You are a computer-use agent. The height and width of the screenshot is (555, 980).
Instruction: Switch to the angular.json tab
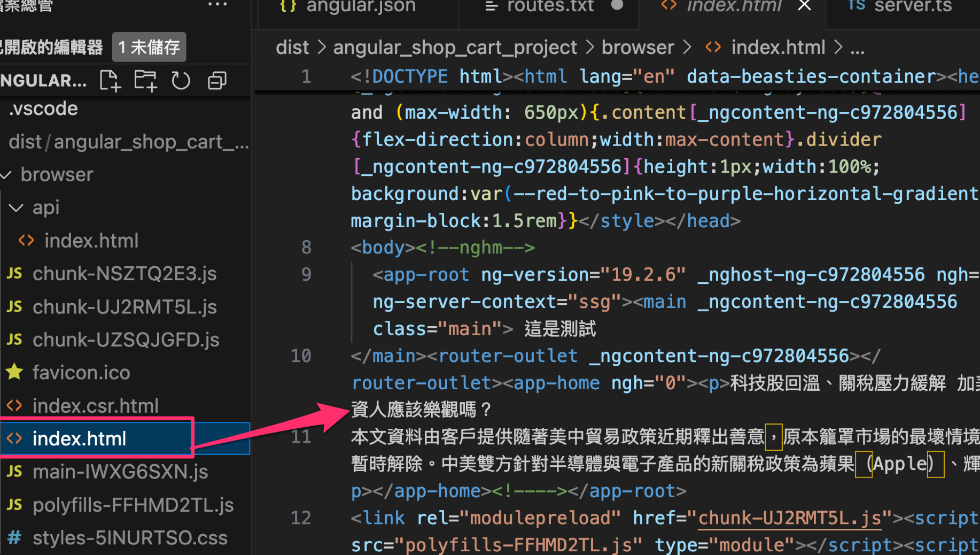pyautogui.click(x=360, y=6)
